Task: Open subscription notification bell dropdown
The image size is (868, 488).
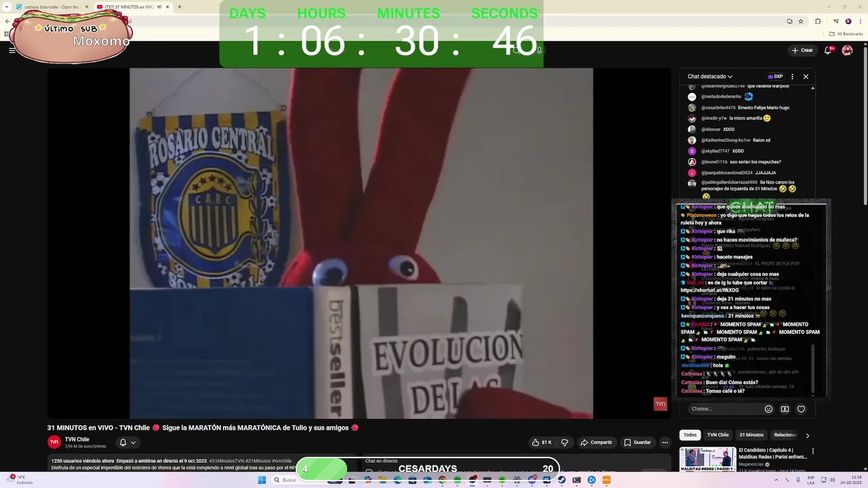Action: (127, 443)
